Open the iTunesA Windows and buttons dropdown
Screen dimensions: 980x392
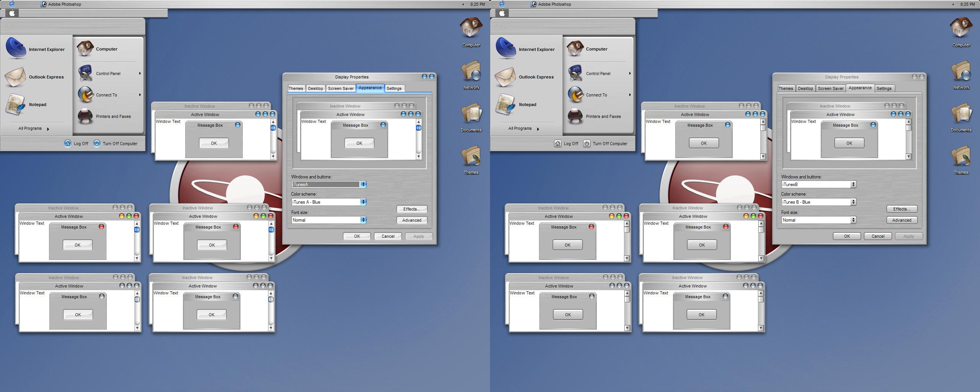(328, 184)
